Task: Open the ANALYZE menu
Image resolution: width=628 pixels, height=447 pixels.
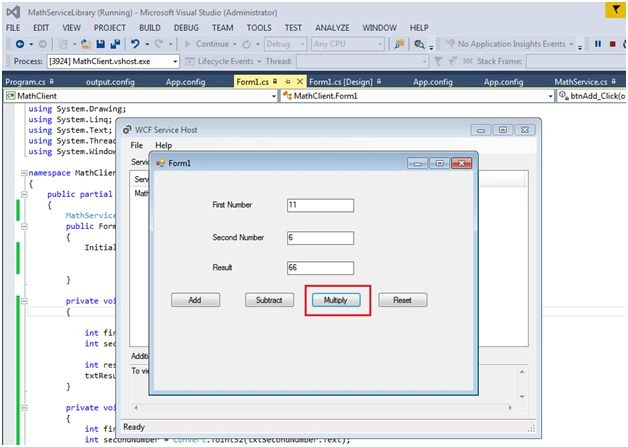Action: pos(332,28)
